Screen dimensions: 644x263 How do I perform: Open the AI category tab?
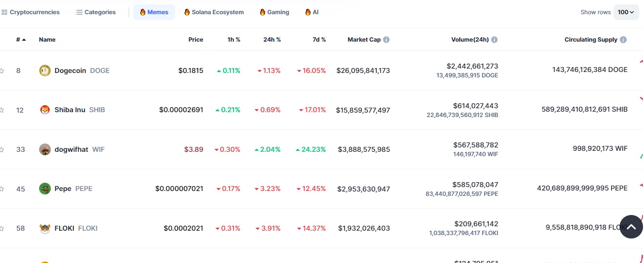(x=311, y=12)
